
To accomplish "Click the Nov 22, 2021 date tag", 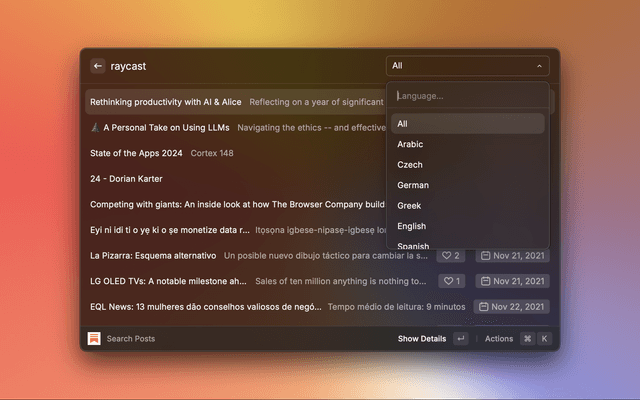I will pos(512,307).
